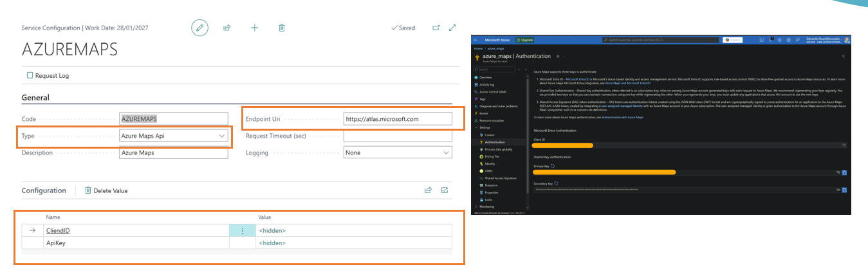Open the Type dropdown showing Azure Maps Api
868x278 pixels.
(x=174, y=136)
